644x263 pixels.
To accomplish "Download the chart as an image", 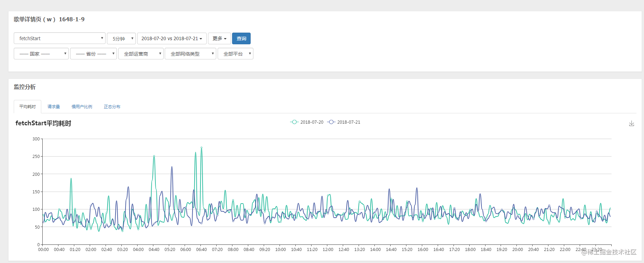I will pos(631,123).
